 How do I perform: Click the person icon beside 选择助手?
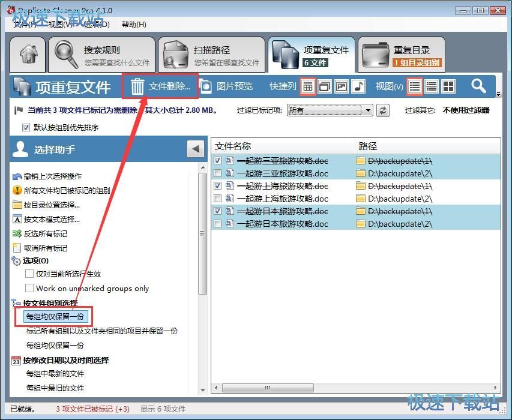[x=20, y=149]
